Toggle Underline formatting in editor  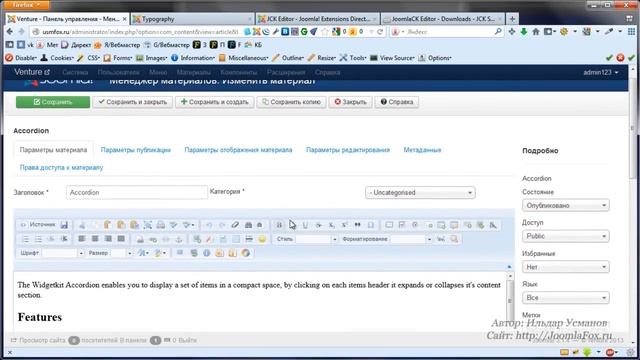[x=305, y=225]
